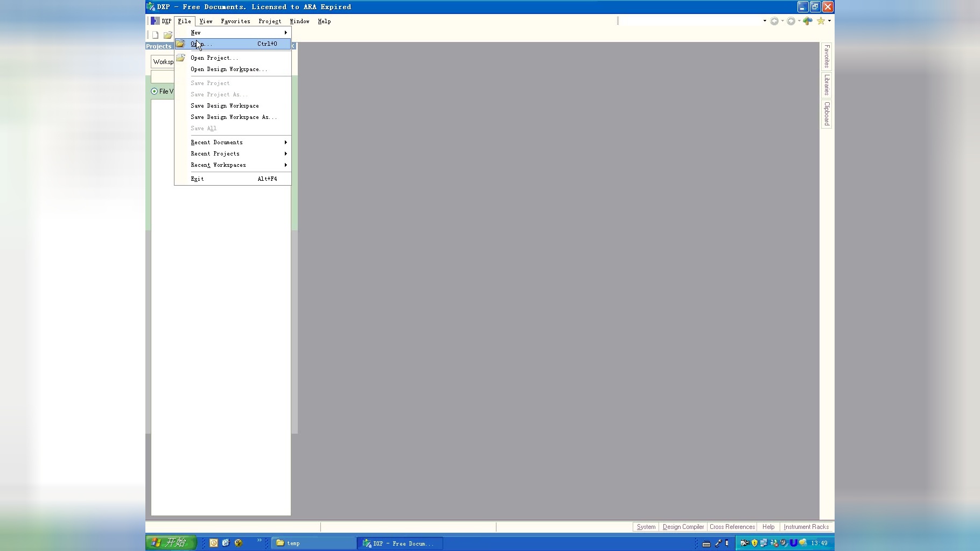
Task: Click the Projects panel collapse arrow
Action: tap(293, 46)
